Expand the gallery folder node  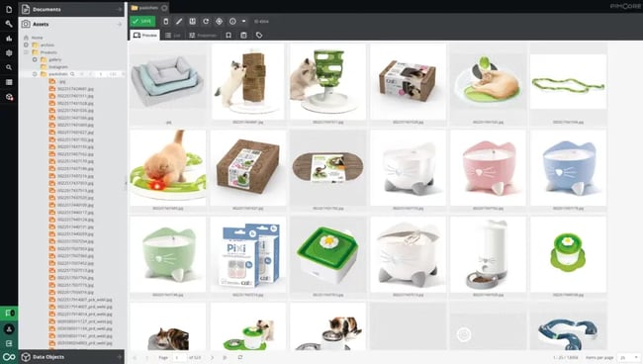click(x=35, y=59)
